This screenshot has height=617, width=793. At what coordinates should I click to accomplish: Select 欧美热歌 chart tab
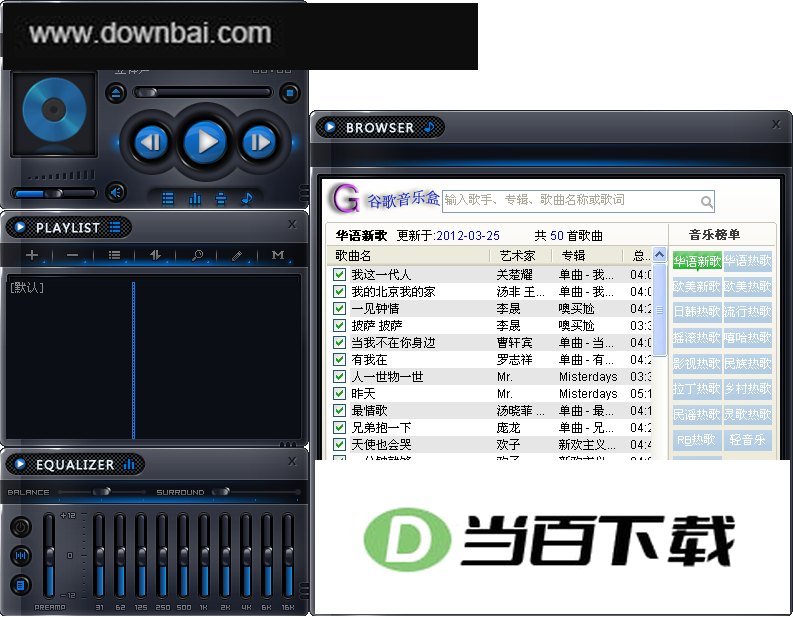(747, 286)
